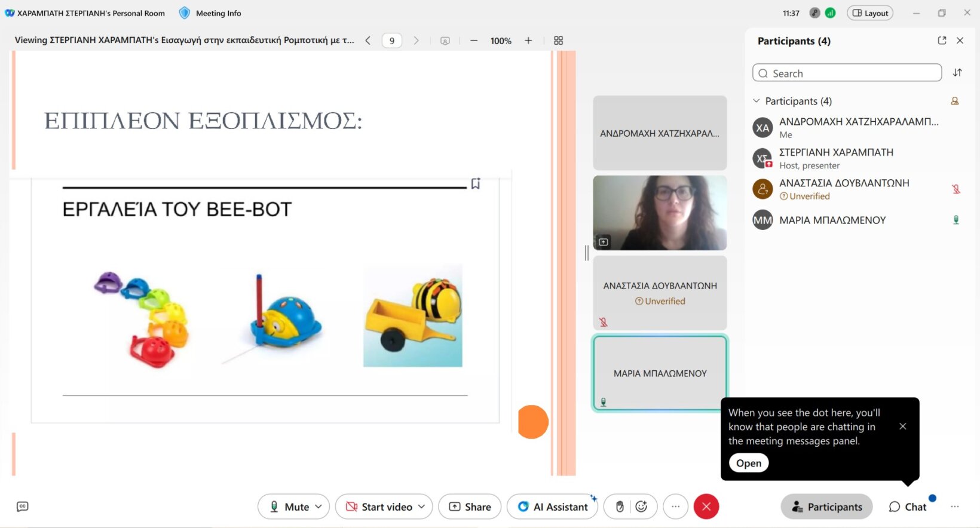Open the Start video options dropdown
The height and width of the screenshot is (528, 980).
click(422, 506)
